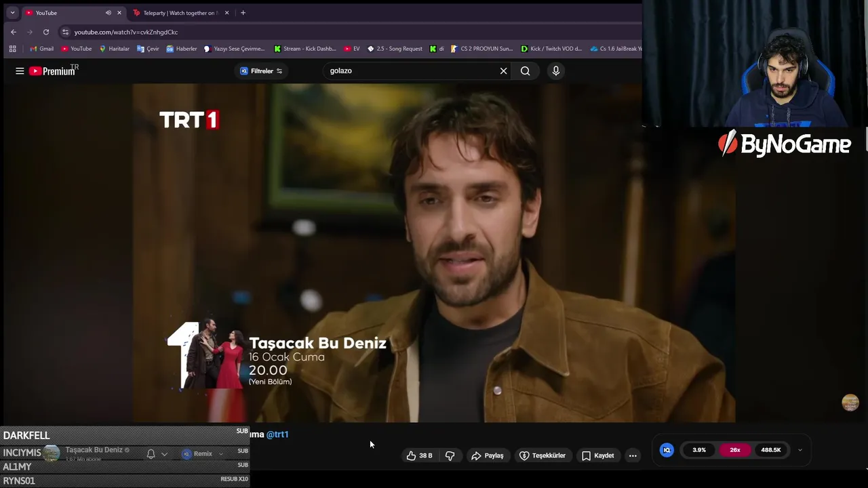Open the apps grid in bookmarks bar
This screenshot has width=868, height=488.
pyautogui.click(x=12, y=49)
